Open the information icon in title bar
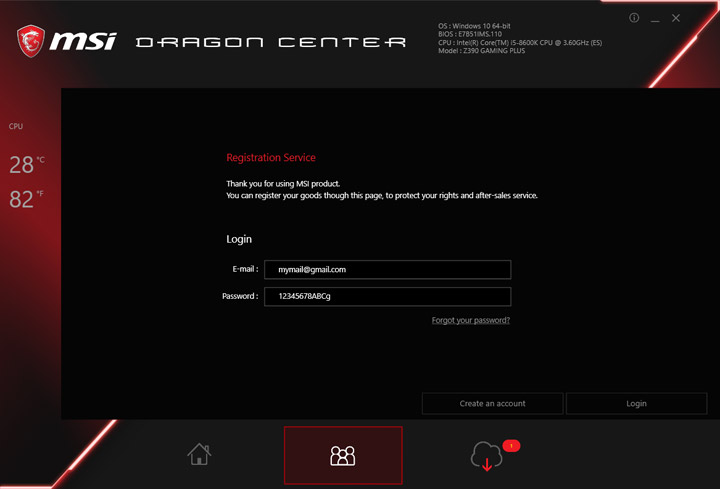The height and width of the screenshot is (489, 720). click(x=634, y=18)
